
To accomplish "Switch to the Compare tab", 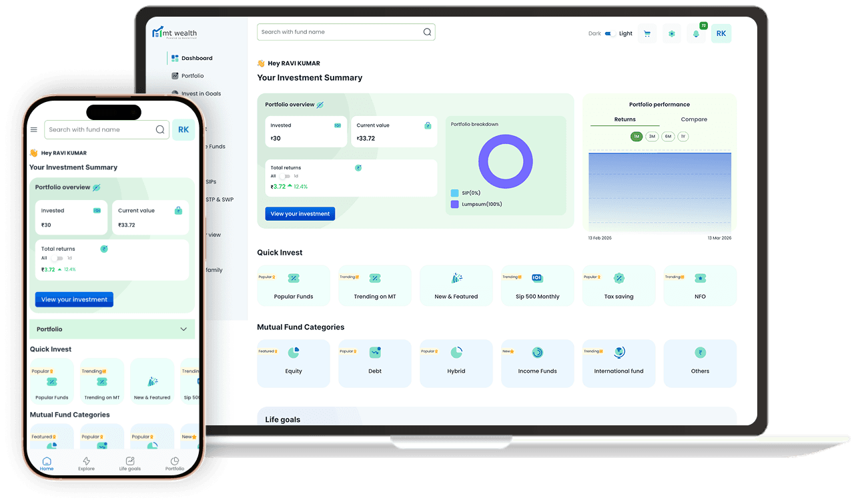I will (694, 119).
